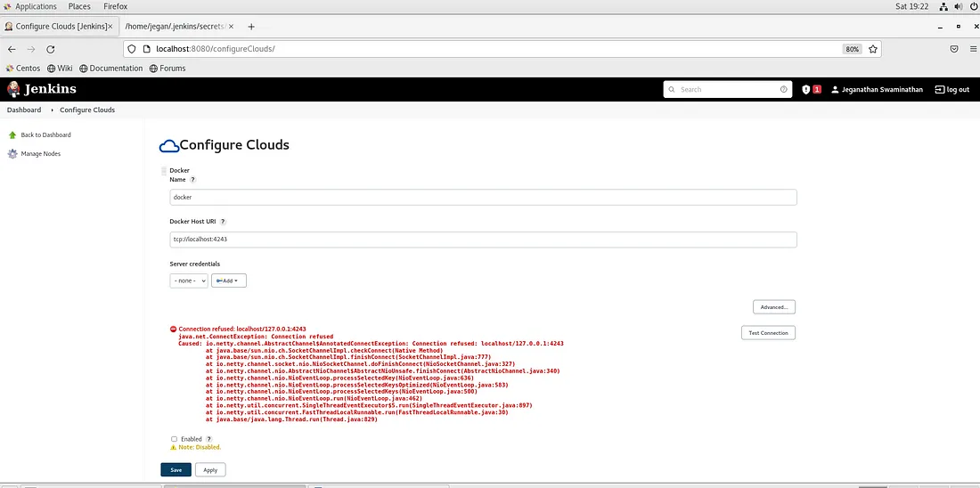
Task: Click the 'java.net.ConnectException: Connection refused' line
Action: pyautogui.click(x=256, y=336)
